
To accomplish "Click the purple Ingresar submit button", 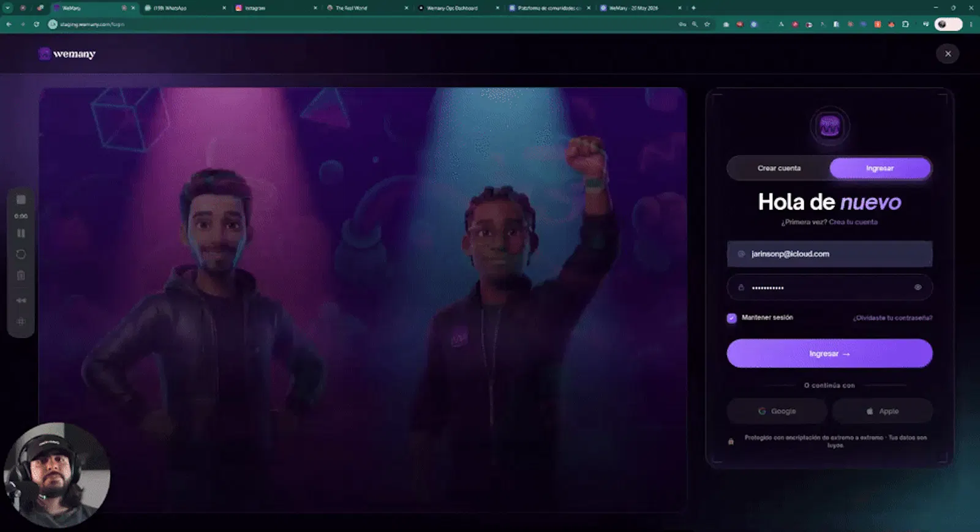I will 829,354.
